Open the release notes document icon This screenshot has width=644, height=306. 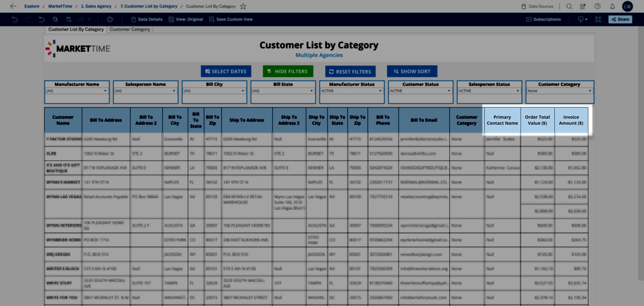[583, 6]
